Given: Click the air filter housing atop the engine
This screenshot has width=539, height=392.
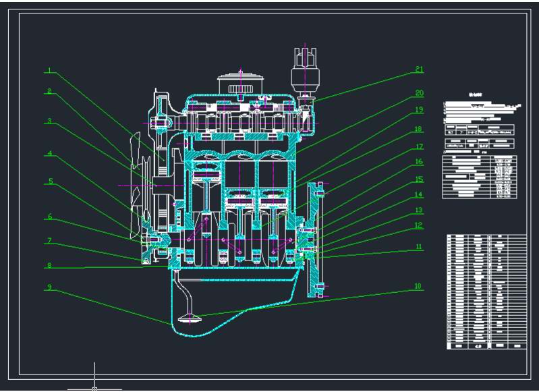Looking at the screenshot, I should 241,84.
